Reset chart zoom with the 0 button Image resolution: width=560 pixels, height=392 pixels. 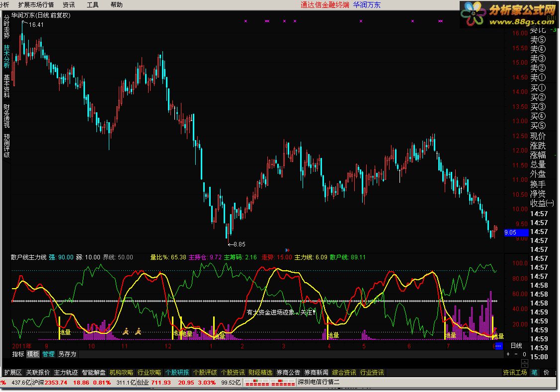(x=524, y=354)
